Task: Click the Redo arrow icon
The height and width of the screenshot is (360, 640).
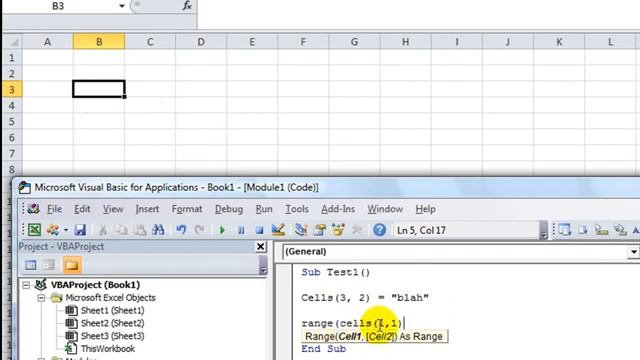Action: point(199,230)
